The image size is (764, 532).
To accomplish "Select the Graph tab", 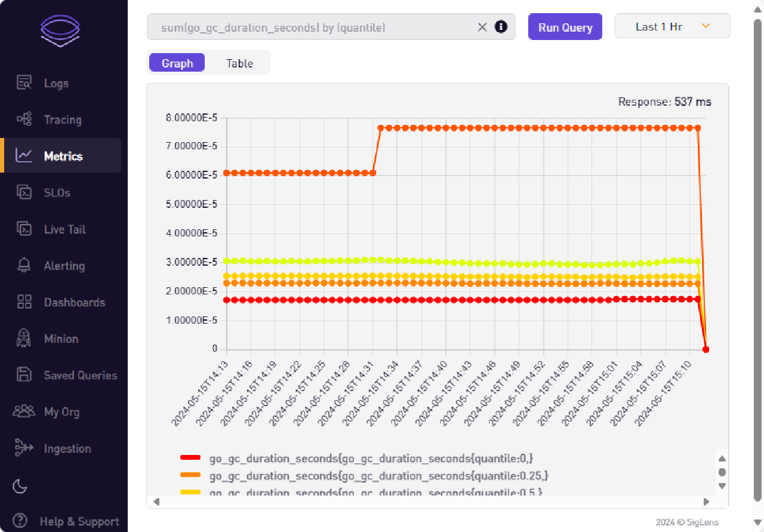I will (177, 63).
